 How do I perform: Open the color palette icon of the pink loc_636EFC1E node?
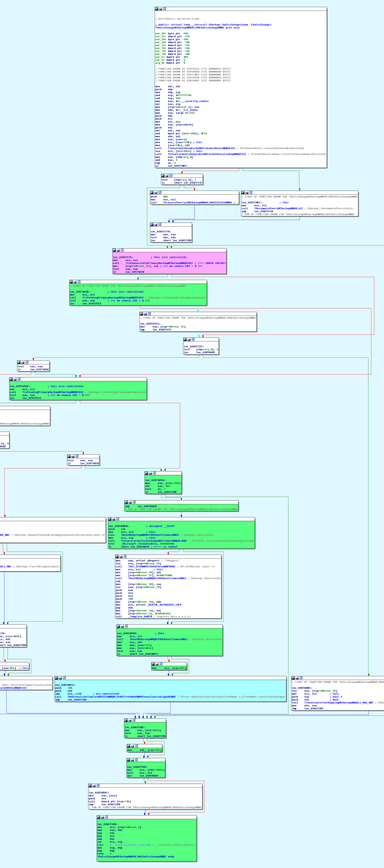click(114, 250)
